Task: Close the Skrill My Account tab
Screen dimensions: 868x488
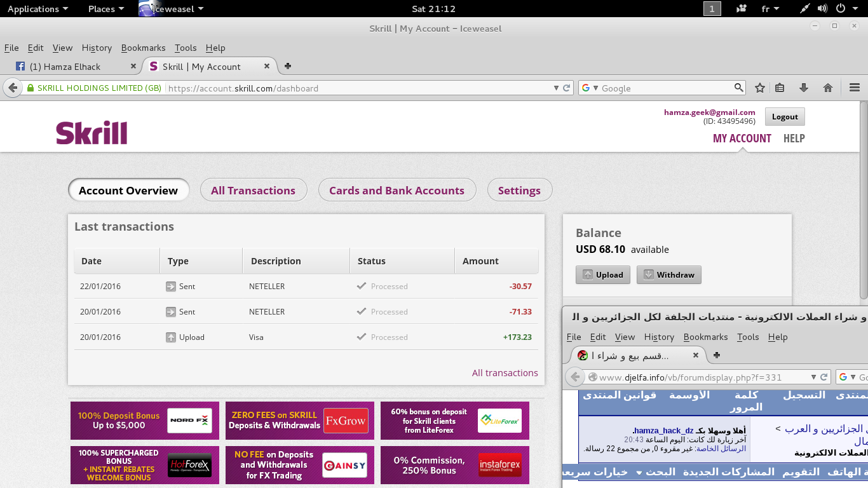Action: (x=267, y=66)
